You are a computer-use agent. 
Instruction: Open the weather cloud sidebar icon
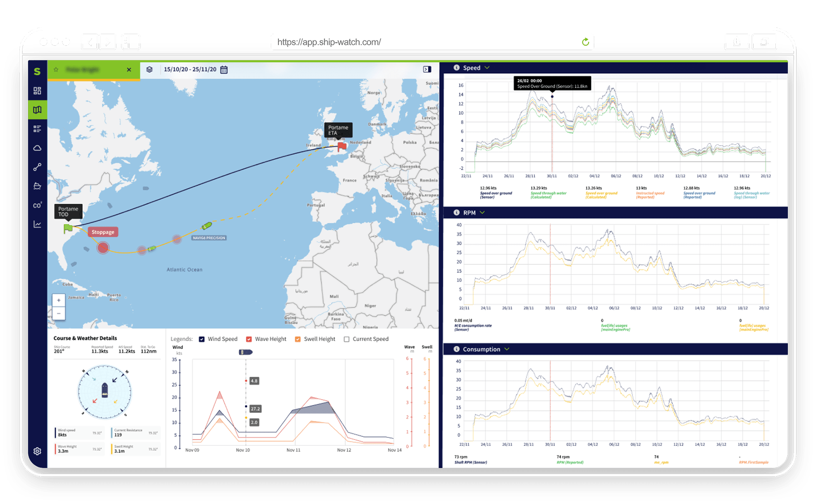click(x=37, y=148)
